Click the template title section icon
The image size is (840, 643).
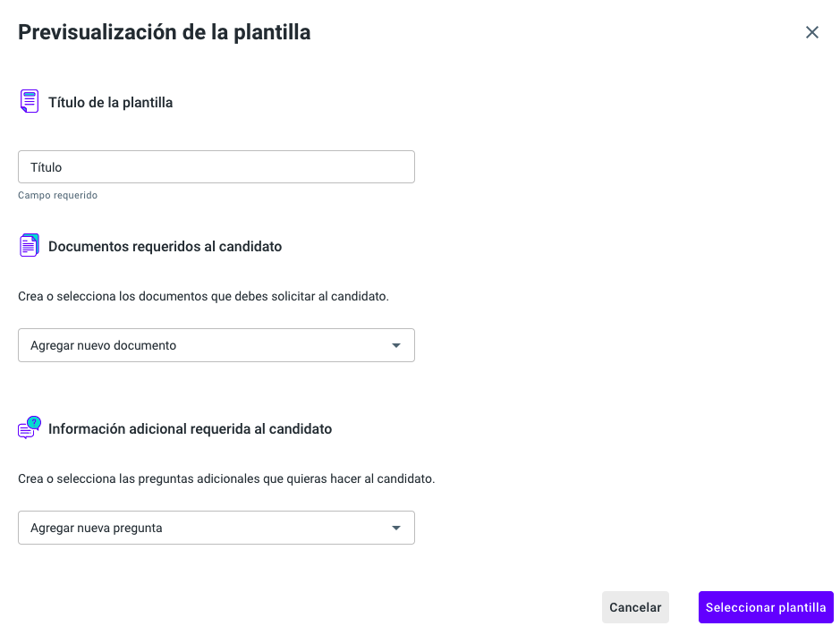point(30,101)
